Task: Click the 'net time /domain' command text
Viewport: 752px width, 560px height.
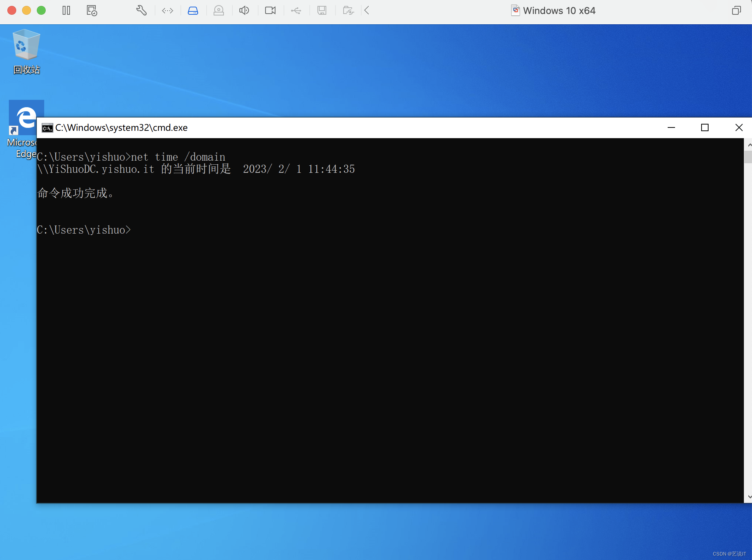Action: click(178, 157)
